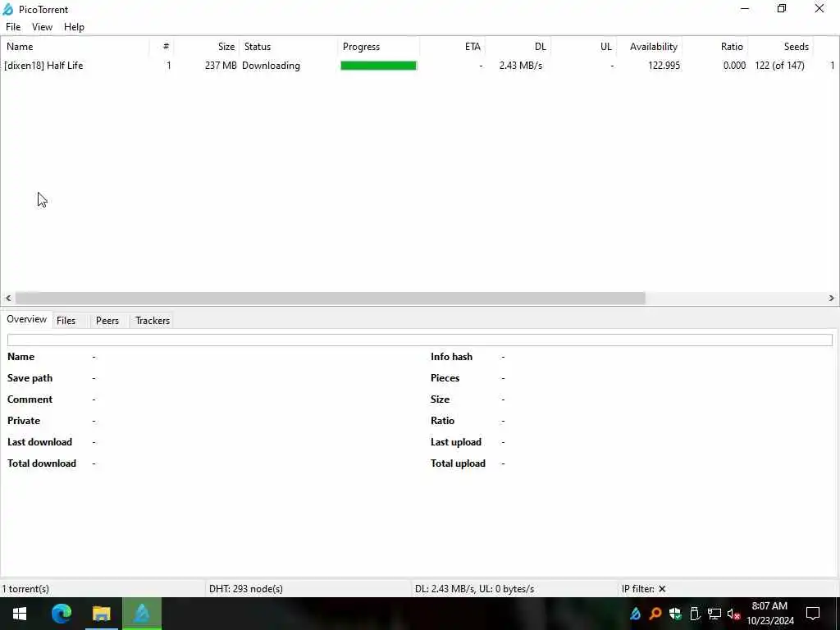This screenshot has height=630, width=840.
Task: Open the Help menu
Action: tap(74, 27)
